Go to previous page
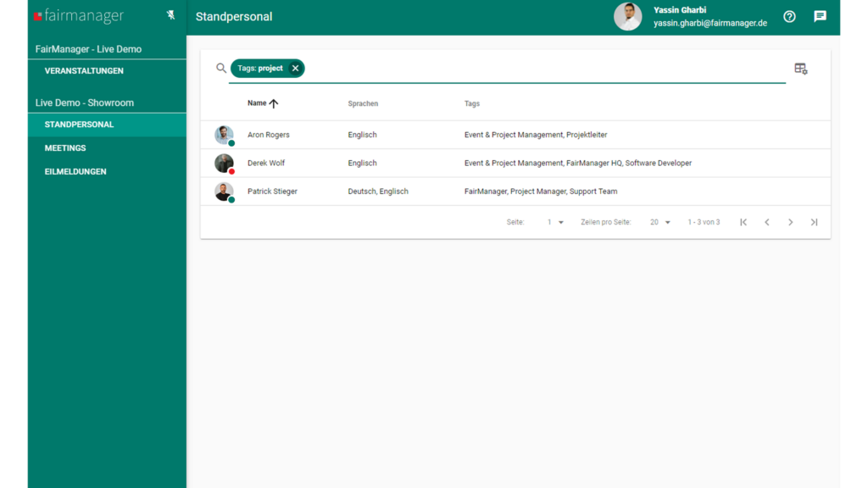The image size is (868, 488). (766, 222)
